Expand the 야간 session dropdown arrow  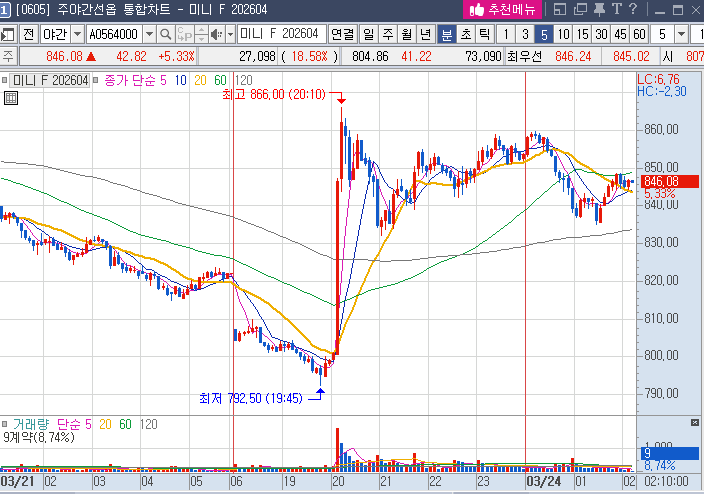pos(77,34)
